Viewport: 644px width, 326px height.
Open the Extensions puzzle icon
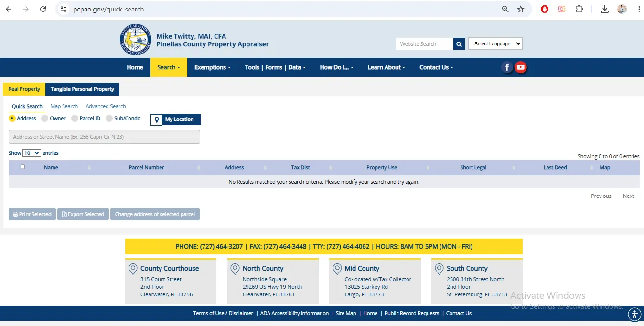click(579, 9)
